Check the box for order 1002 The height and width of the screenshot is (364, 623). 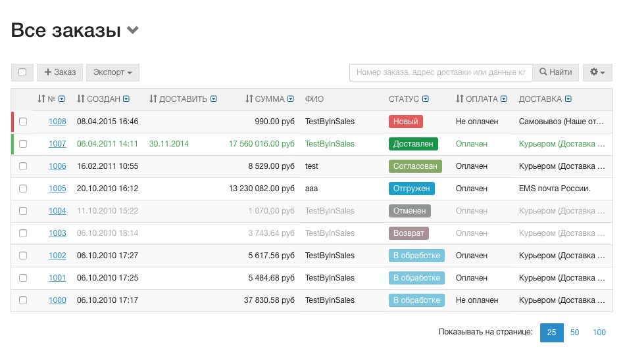tap(23, 256)
